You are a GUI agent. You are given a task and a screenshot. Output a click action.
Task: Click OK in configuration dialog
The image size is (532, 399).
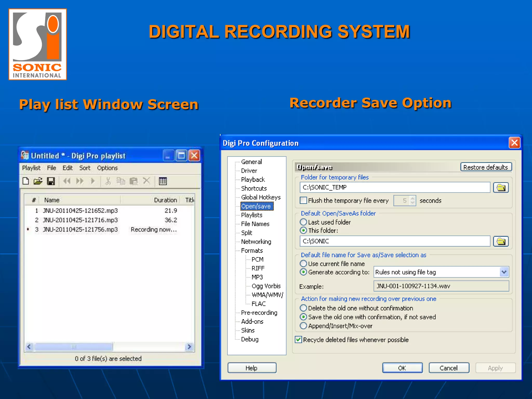click(402, 368)
